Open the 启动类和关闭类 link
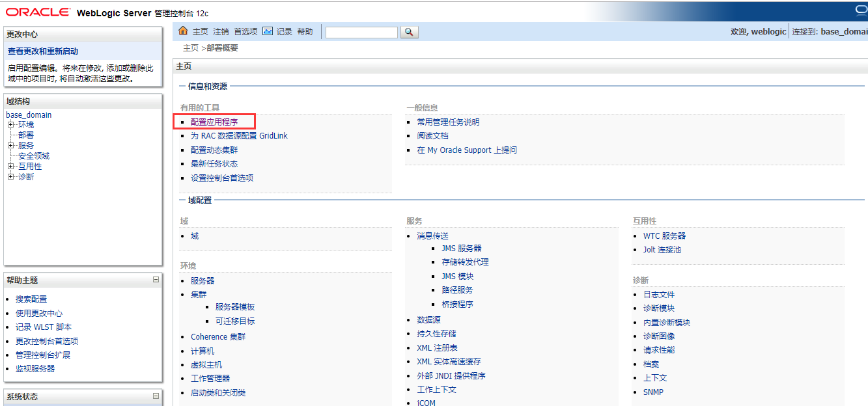 coord(218,393)
